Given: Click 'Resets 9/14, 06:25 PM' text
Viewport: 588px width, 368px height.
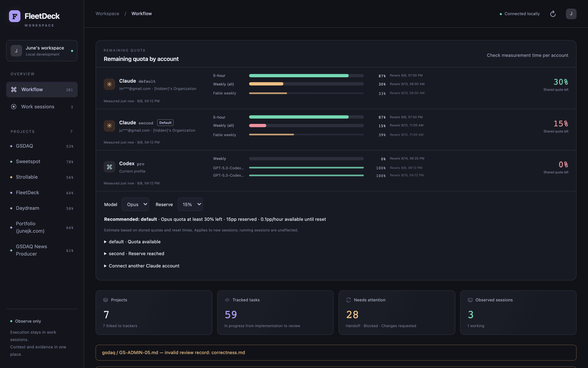Looking at the screenshot, I should (407, 158).
